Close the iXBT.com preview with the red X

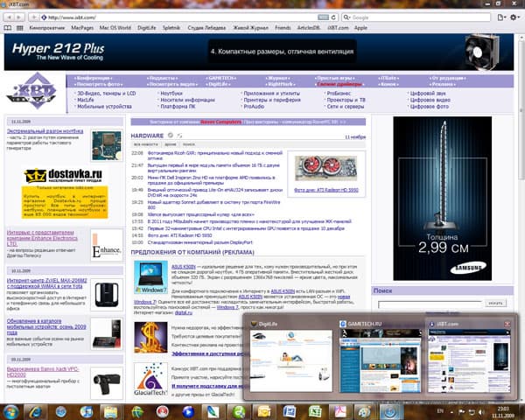click(507, 324)
